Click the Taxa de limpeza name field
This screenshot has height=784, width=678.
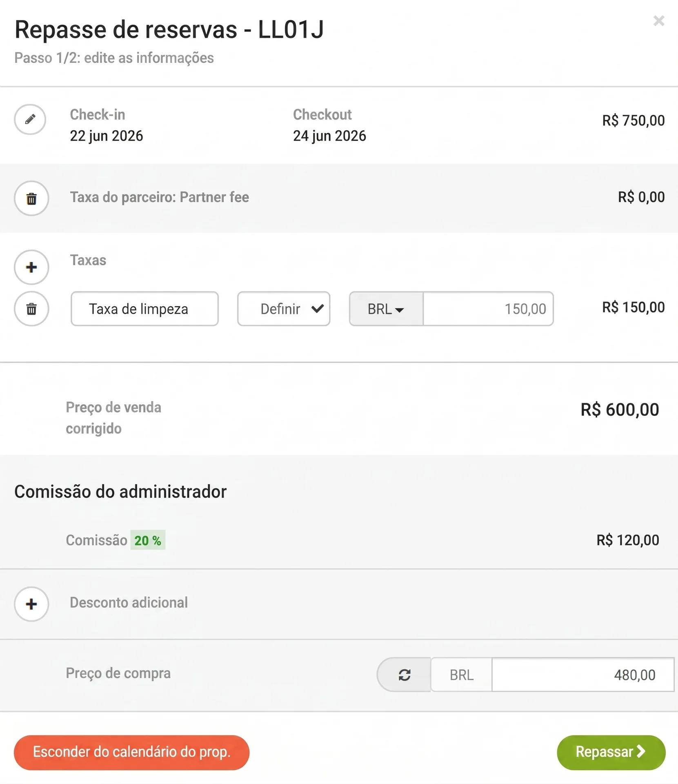point(144,309)
